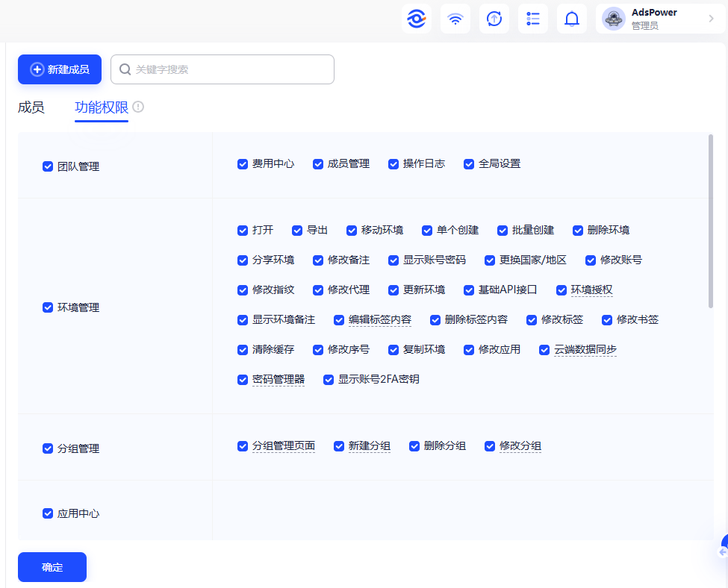Click the AdsPower user avatar
This screenshot has height=588, width=728.
(613, 19)
